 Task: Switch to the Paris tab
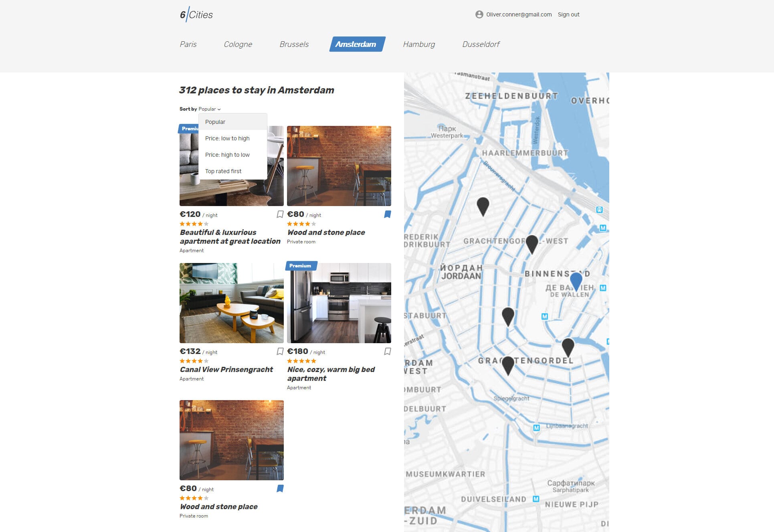coord(188,44)
